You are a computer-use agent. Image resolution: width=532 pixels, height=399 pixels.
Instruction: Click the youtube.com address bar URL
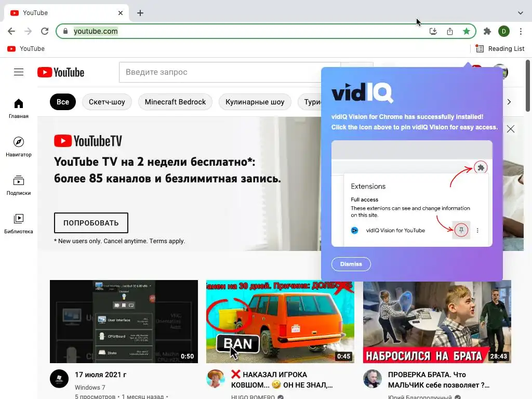point(96,31)
